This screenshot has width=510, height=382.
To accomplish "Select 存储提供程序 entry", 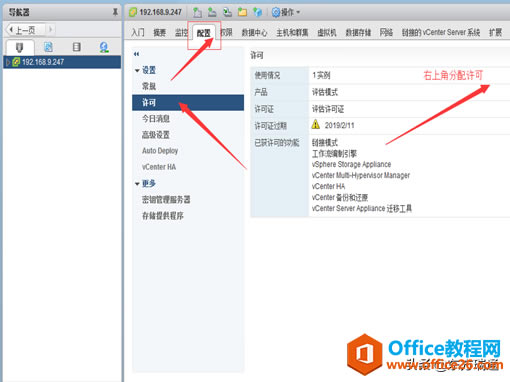I will 163,216.
